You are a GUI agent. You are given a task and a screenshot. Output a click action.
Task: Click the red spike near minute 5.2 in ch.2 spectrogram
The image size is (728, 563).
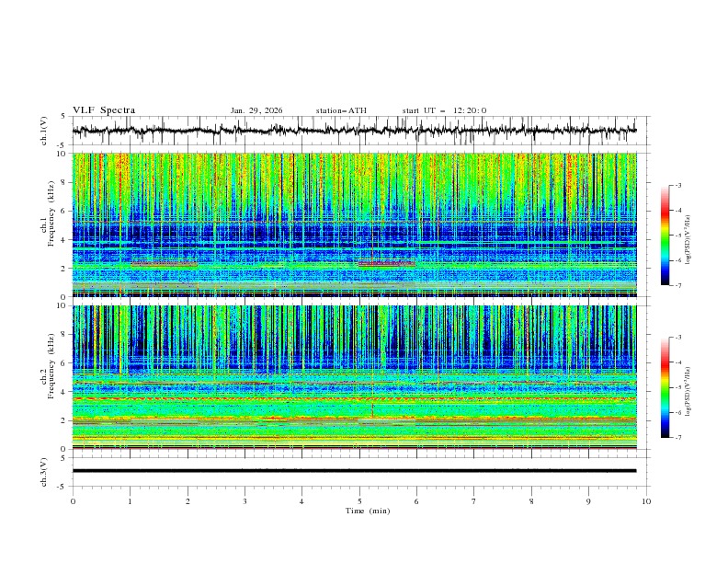372,408
